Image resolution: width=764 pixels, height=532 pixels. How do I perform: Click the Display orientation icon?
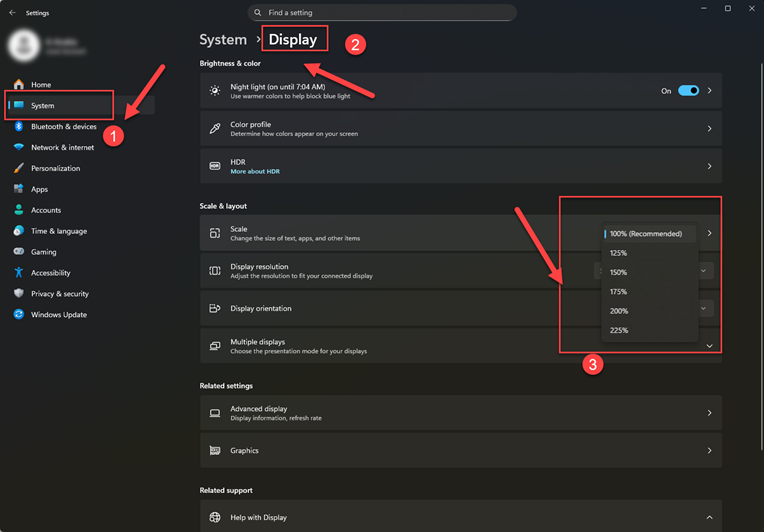click(x=214, y=308)
